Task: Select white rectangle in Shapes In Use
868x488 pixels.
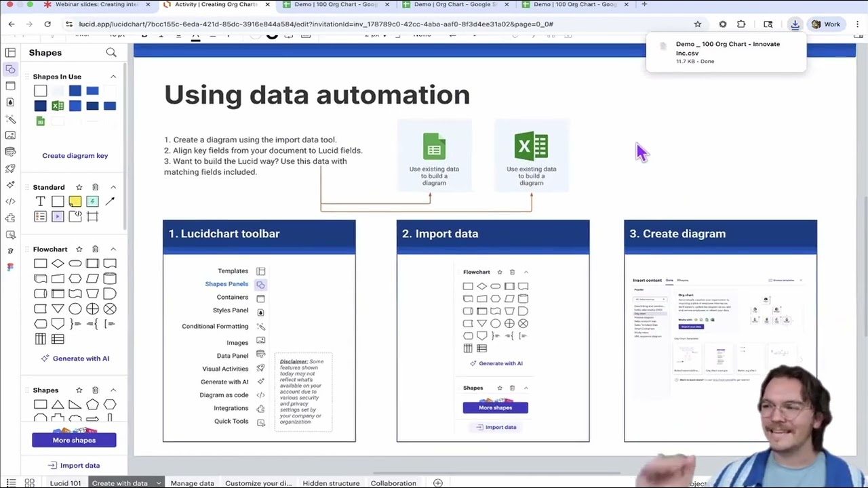Action: tap(40, 91)
